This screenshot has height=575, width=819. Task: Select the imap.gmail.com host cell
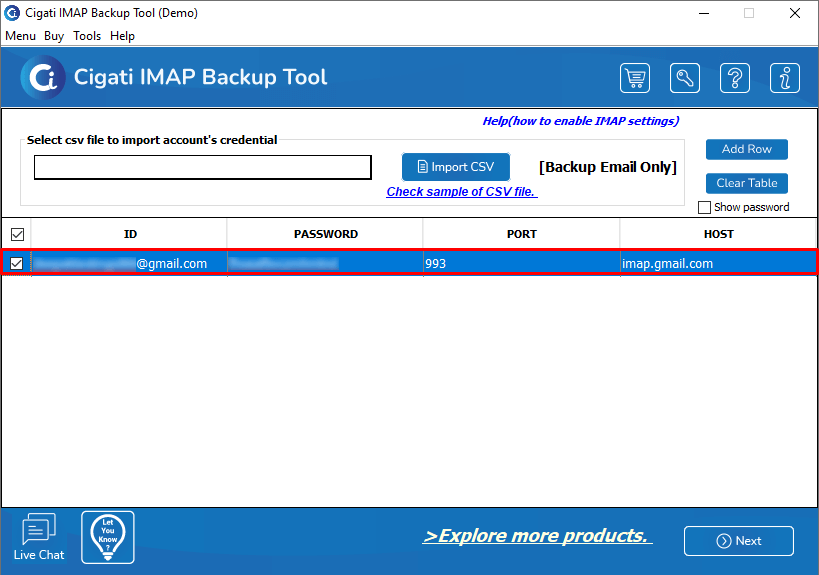pos(718,263)
